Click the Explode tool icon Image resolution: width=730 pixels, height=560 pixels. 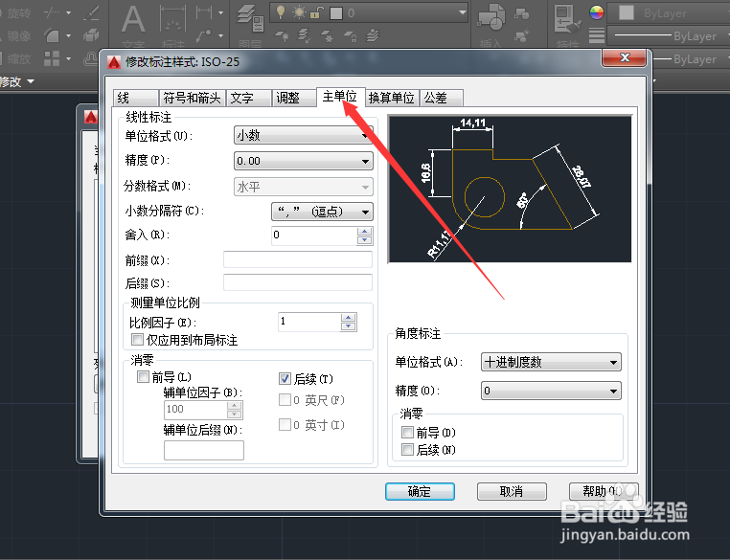click(91, 35)
